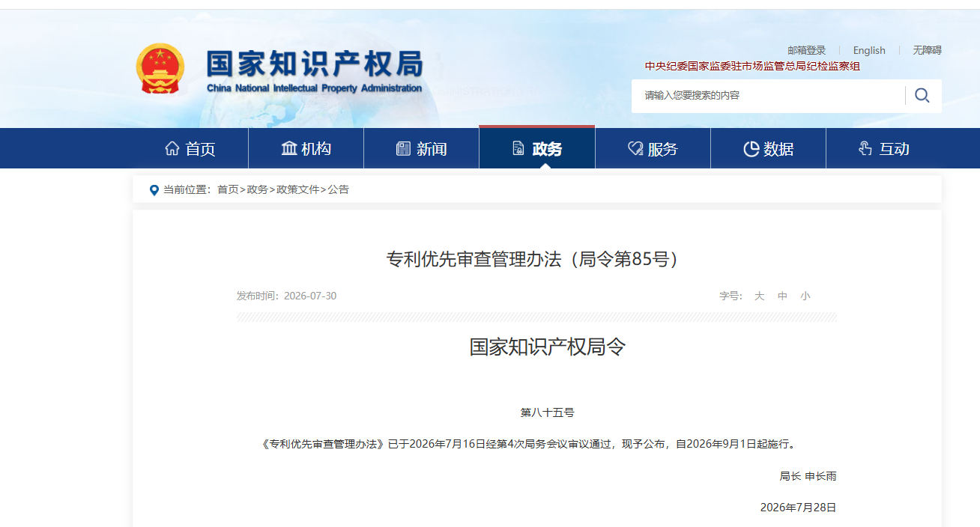Click the heart icon beside 服务
Image resolution: width=980 pixels, height=527 pixels.
[x=635, y=148]
